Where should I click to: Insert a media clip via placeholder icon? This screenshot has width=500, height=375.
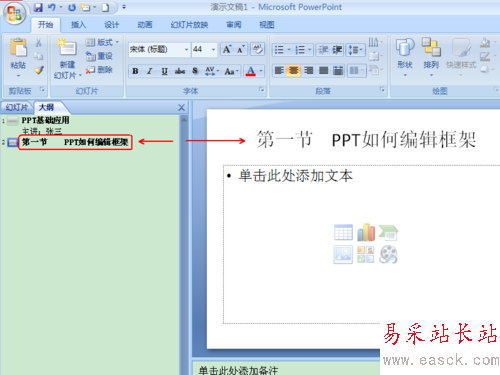pyautogui.click(x=388, y=254)
